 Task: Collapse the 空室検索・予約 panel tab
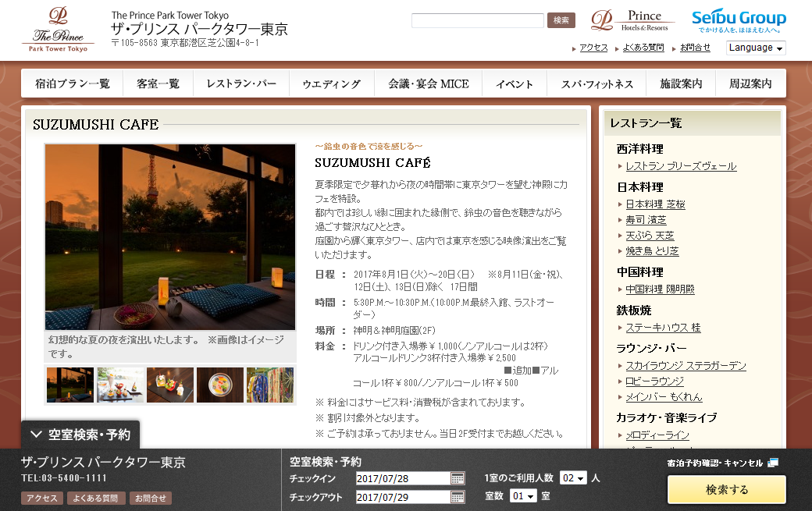click(80, 435)
